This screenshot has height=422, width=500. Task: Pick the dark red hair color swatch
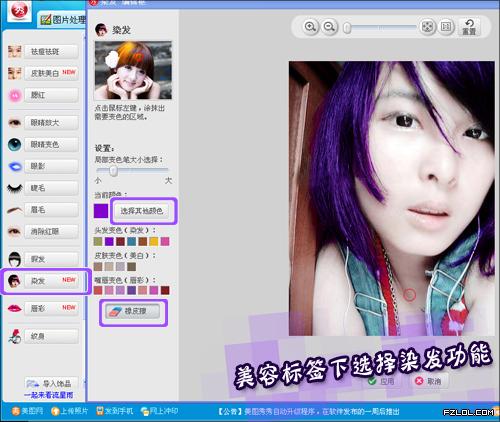point(121,241)
